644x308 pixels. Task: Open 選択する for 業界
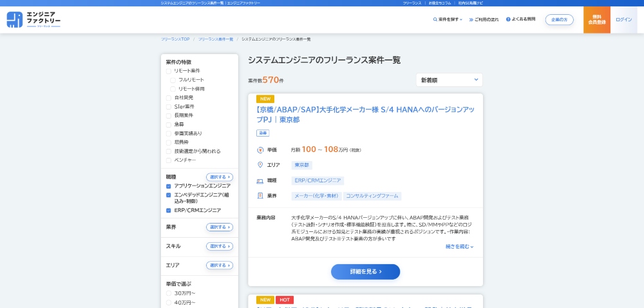coord(220,227)
